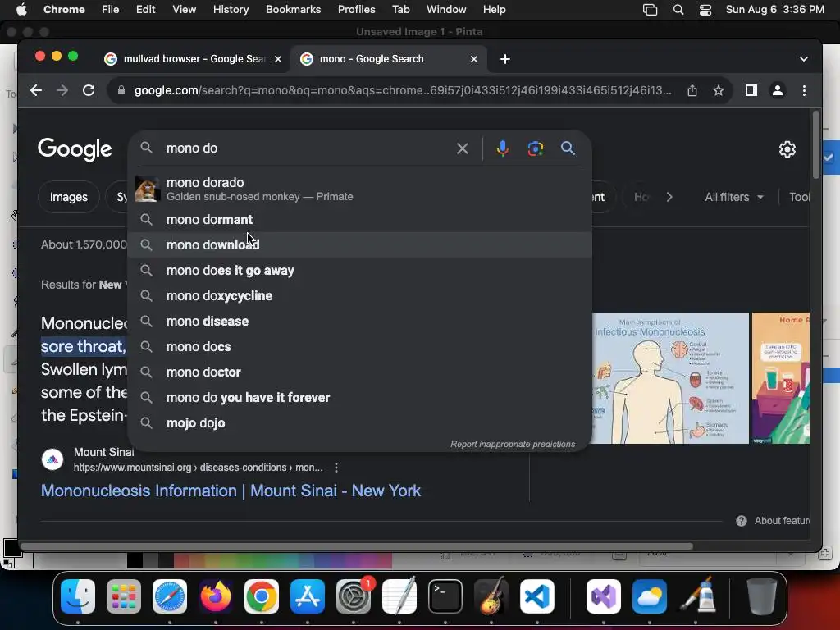Click the forward navigation arrow
Screen dimensions: 840x630
click(62, 90)
